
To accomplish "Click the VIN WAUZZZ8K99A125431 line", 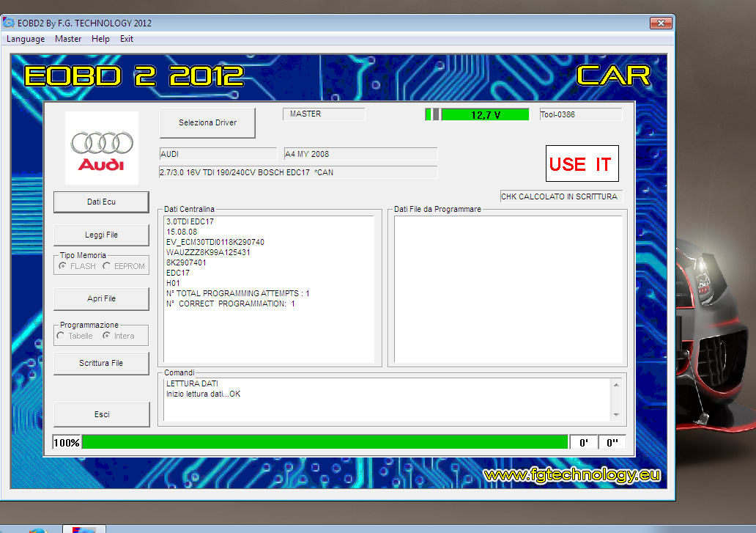I will point(208,252).
